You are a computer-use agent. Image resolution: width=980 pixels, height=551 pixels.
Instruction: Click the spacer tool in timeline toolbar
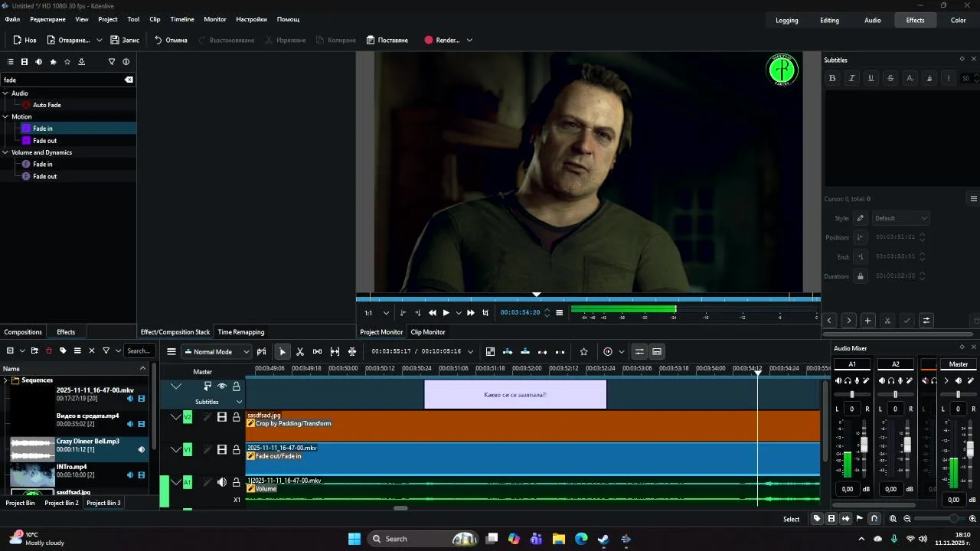[317, 352]
